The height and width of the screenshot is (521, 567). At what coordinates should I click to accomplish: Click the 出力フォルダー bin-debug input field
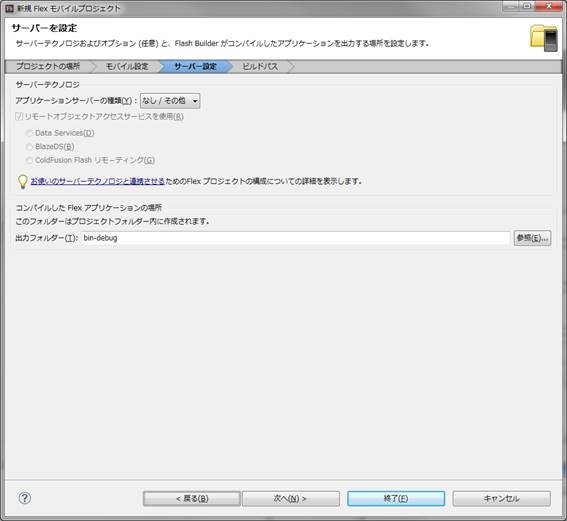click(295, 238)
